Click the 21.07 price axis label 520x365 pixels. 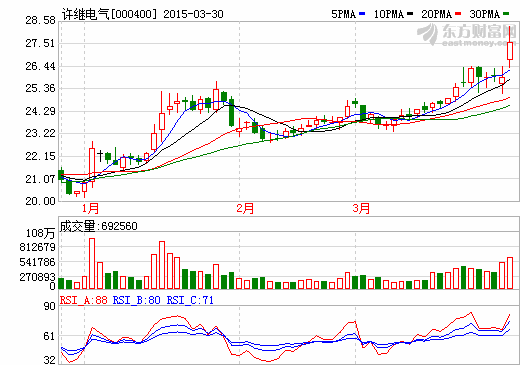(40, 179)
